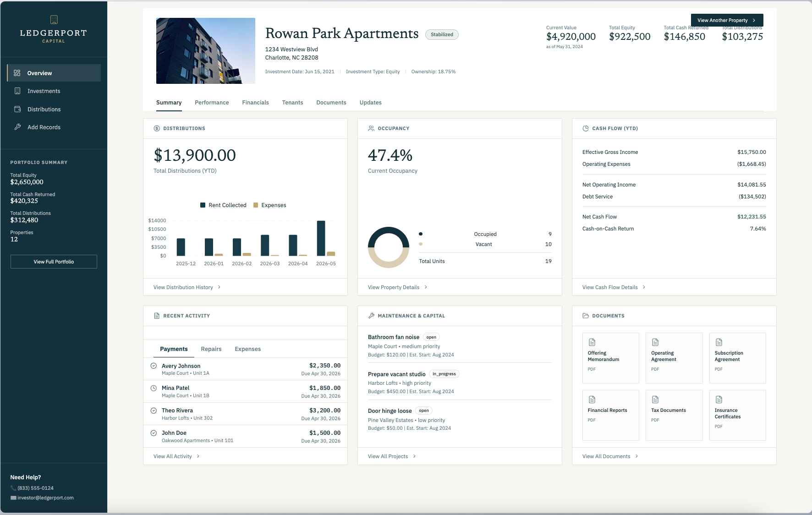Toggle Rent Collected legend swatch
Viewport: 812px width, 515px height.
coord(203,205)
